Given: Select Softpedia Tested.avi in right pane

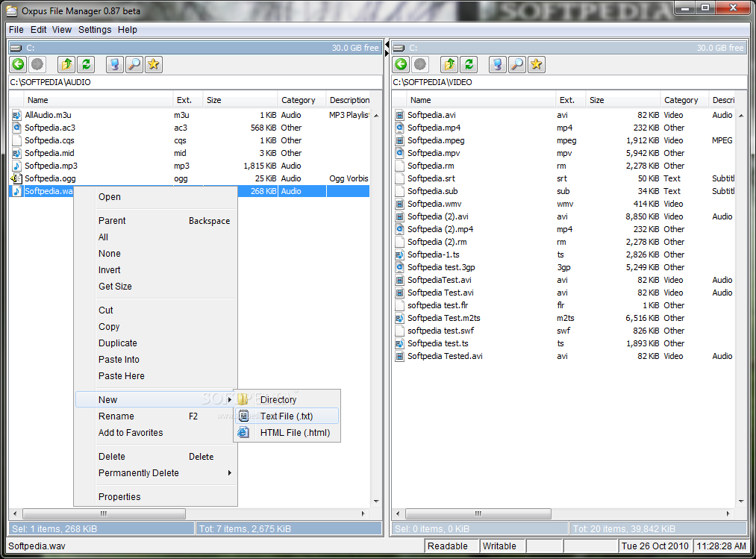Looking at the screenshot, I should click(x=563, y=356).
